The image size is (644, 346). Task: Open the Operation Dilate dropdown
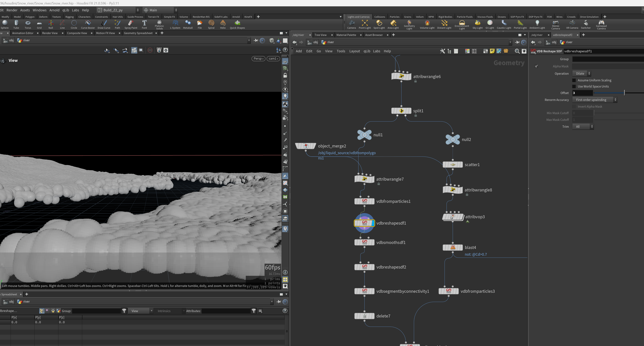[582, 74]
